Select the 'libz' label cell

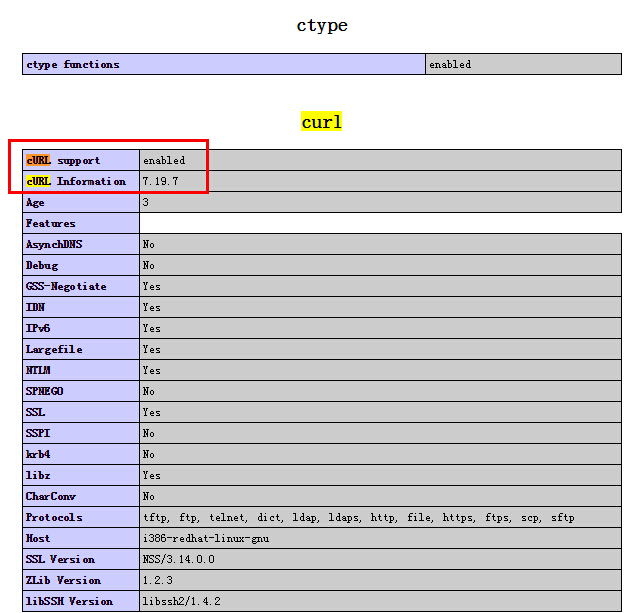pyautogui.click(x=81, y=475)
